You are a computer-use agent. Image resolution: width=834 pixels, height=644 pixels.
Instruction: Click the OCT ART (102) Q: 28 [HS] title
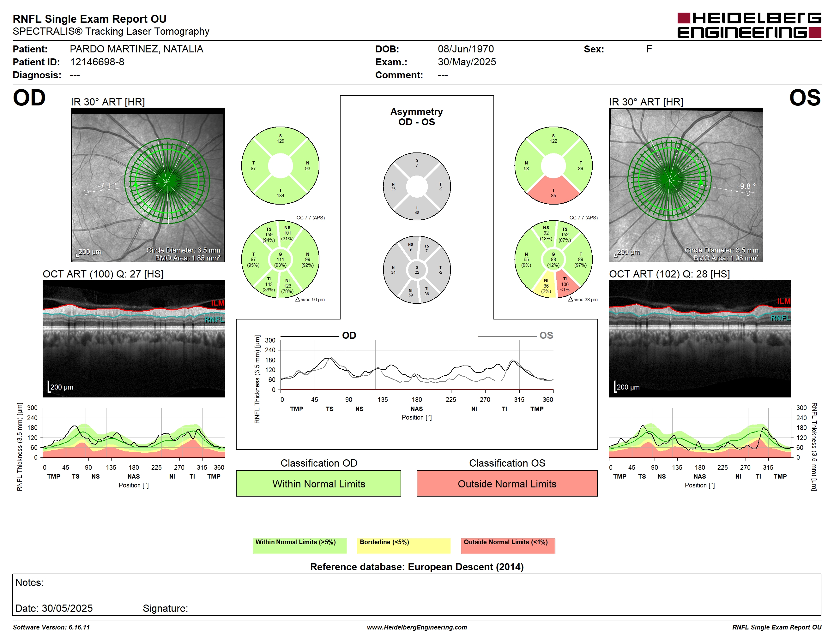[x=669, y=274]
